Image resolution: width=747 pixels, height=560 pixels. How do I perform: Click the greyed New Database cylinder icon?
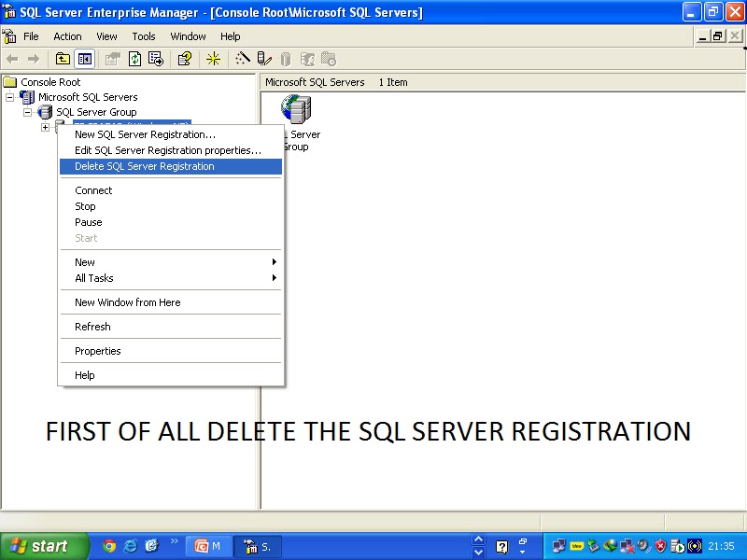(286, 59)
